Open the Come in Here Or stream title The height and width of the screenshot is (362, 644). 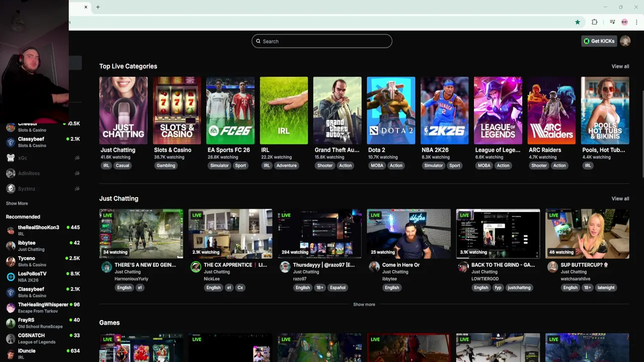[x=401, y=265]
